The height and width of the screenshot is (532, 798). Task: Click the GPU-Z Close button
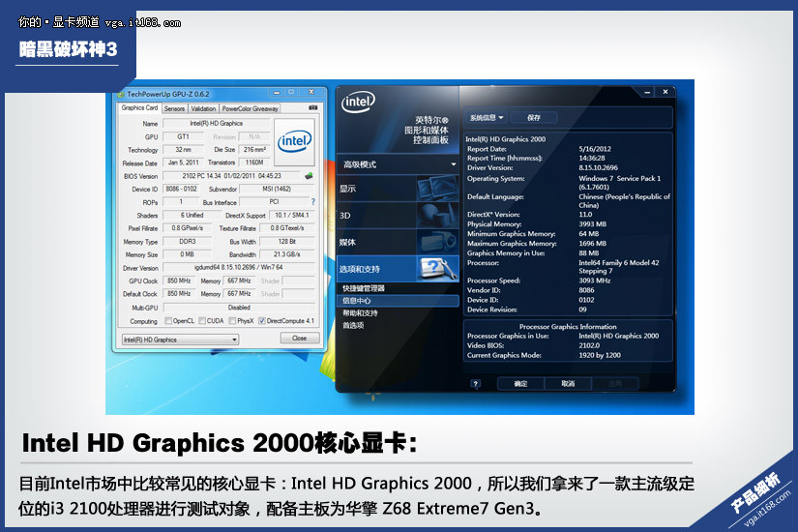[300, 338]
